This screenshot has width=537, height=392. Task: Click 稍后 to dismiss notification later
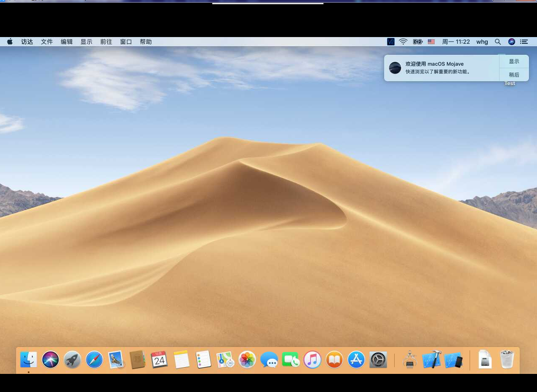click(514, 75)
